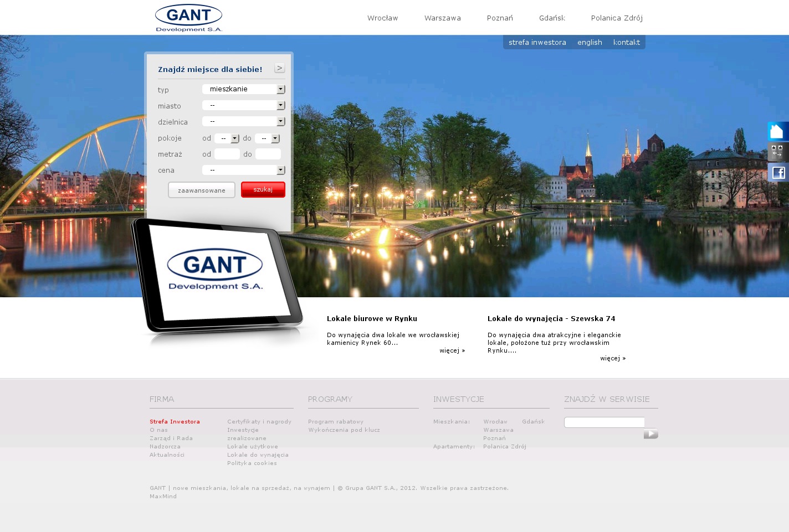This screenshot has width=789, height=532.
Task: Click the zaawansowane button
Action: 202,190
